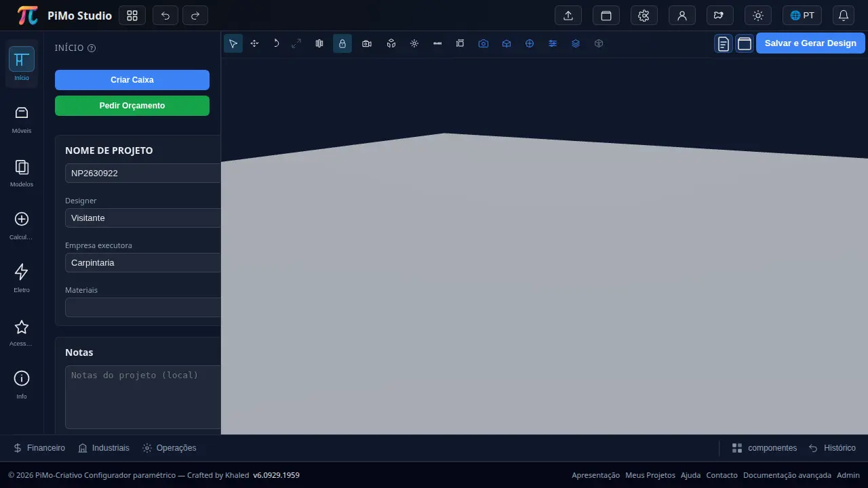Open the settings gear in header
This screenshot has height=488, width=868.
644,16
